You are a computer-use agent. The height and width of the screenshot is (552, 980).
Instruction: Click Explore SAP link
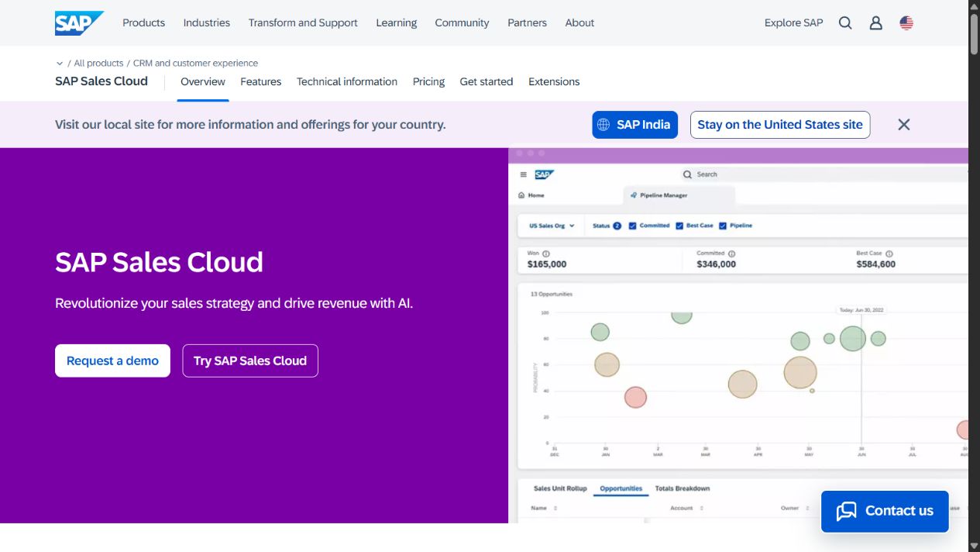click(793, 23)
